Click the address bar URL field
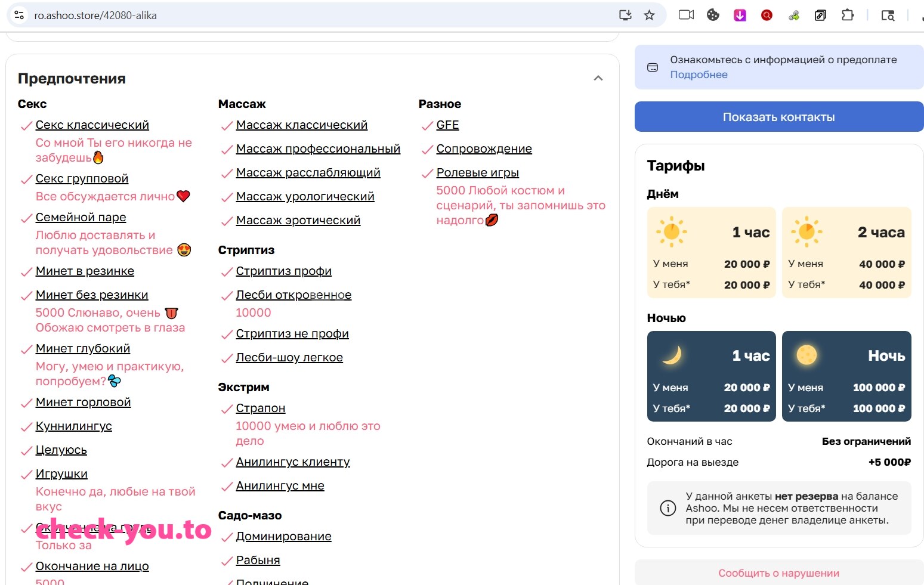 (x=322, y=16)
